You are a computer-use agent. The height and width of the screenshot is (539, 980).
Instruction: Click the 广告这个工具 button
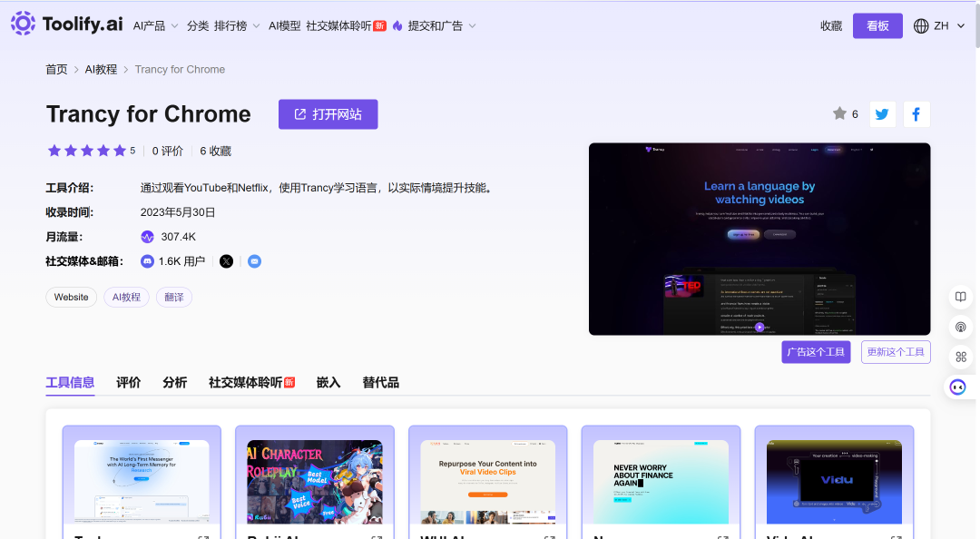point(816,352)
